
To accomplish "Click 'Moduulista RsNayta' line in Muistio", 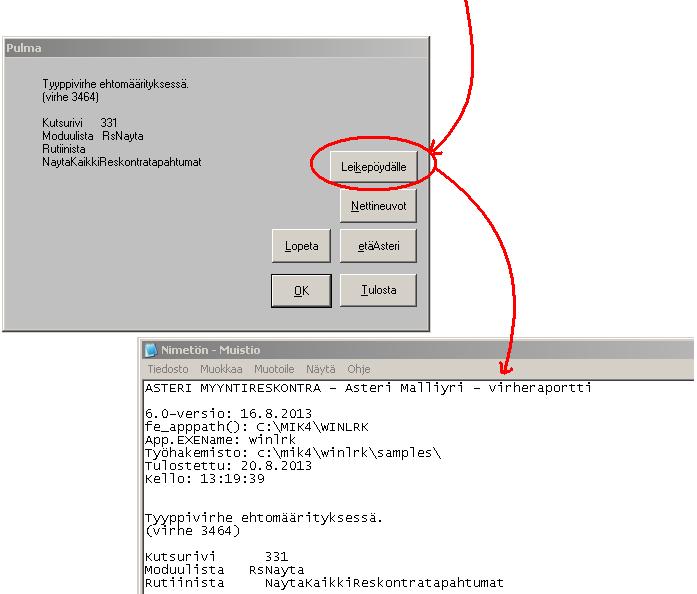I will click(224, 570).
